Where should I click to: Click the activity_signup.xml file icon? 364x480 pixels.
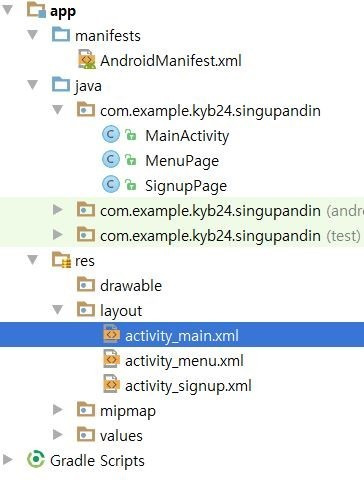click(111, 384)
